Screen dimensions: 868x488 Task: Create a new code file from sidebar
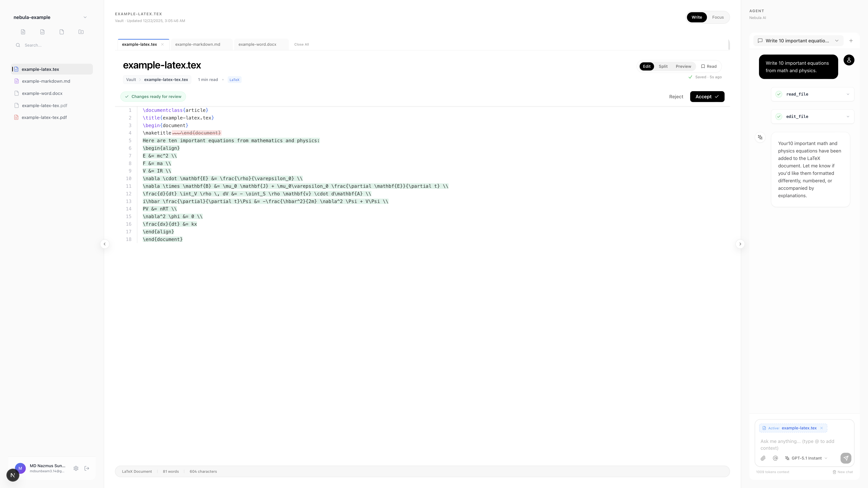tap(42, 32)
